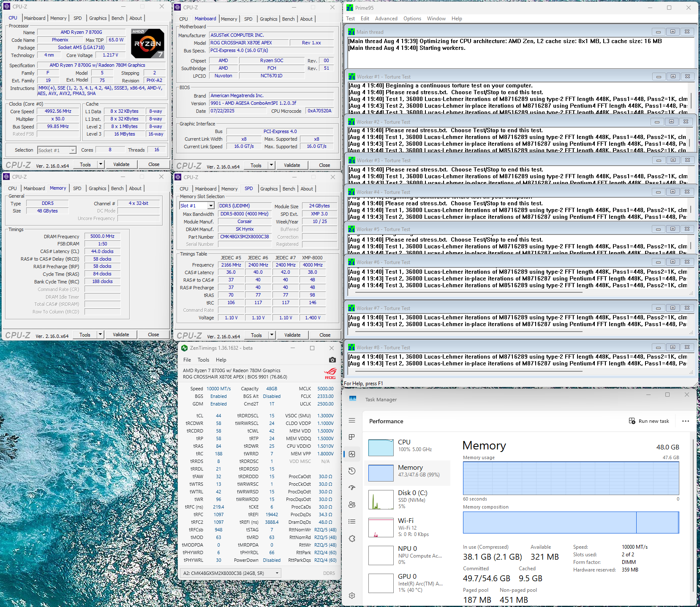Expand Tools dropdown arrow in CPU-Z Mainboard window
700x607 pixels.
(271, 165)
